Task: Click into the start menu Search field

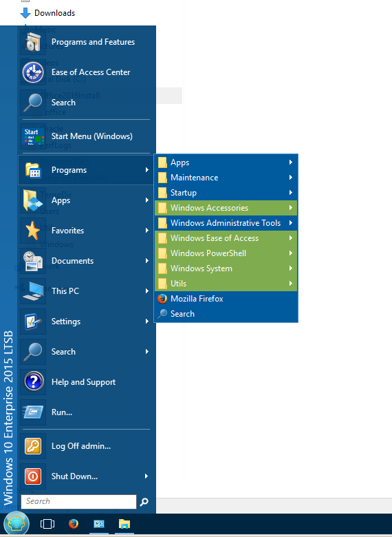Action: [78, 502]
